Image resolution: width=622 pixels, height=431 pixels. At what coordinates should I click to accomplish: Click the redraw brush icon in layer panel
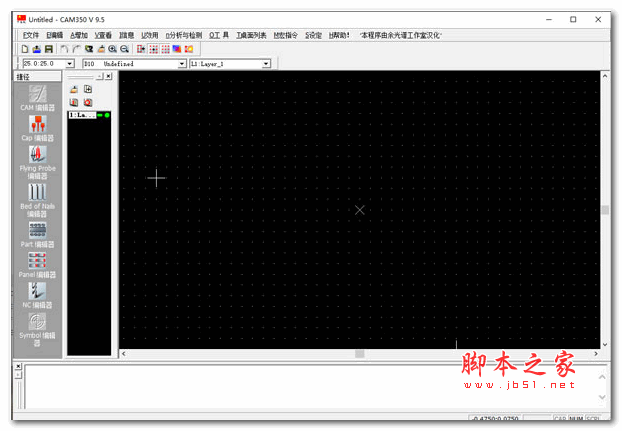click(x=74, y=89)
